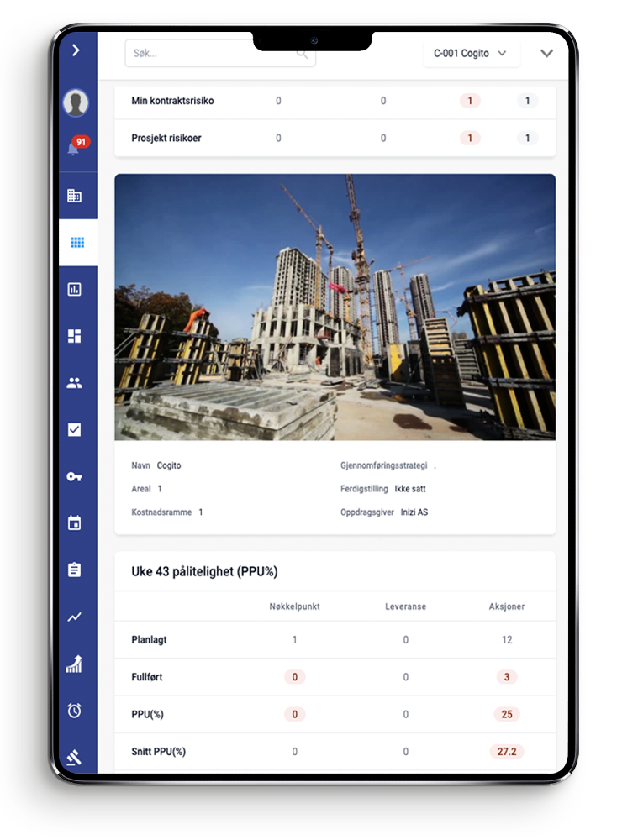Open the calendar icon in sidebar
638x840 pixels.
(x=75, y=522)
